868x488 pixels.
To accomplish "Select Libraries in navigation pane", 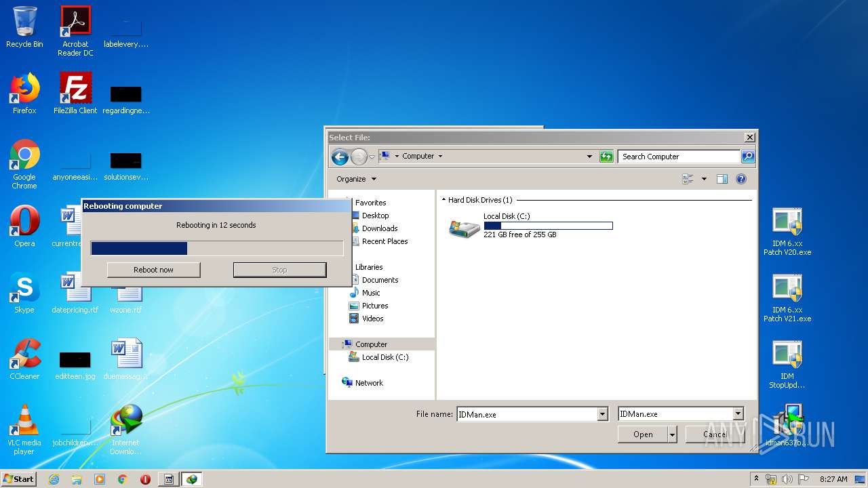I will click(369, 267).
